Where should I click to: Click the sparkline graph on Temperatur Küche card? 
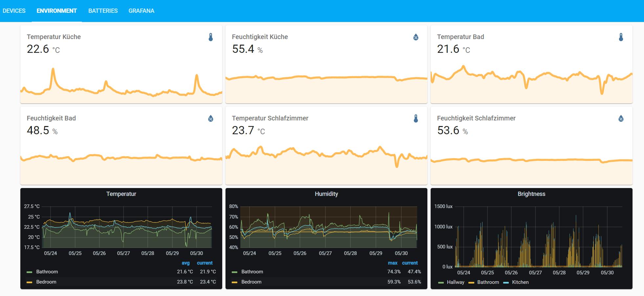tap(121, 87)
